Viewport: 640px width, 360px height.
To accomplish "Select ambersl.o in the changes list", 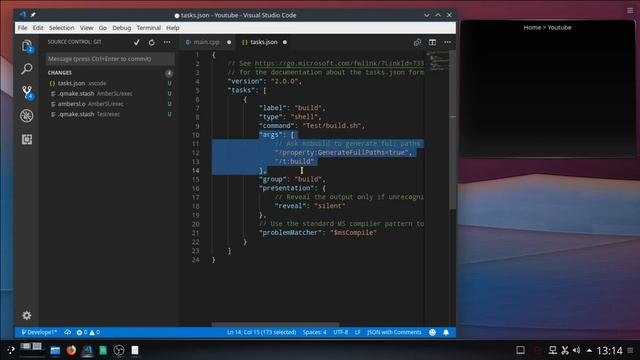I will click(x=109, y=104).
